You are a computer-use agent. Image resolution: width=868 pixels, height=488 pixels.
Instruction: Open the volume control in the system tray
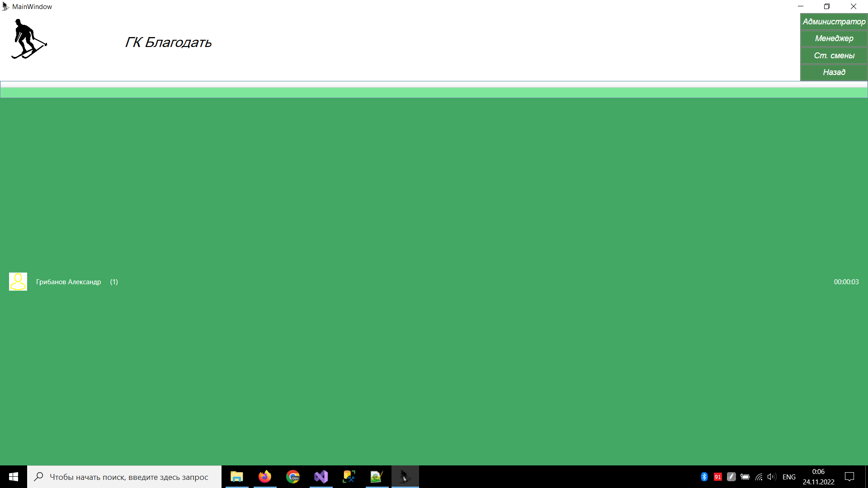point(771,477)
